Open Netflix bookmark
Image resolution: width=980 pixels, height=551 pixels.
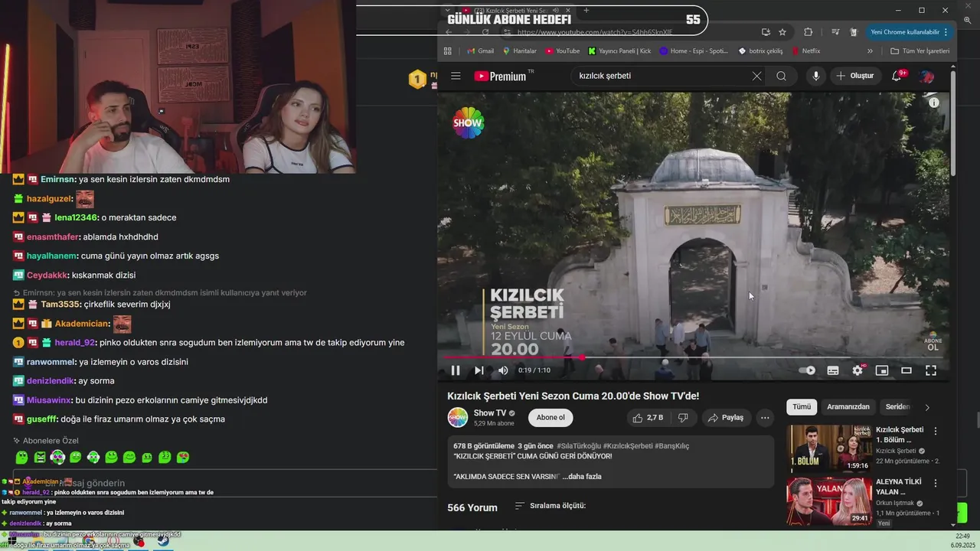[x=805, y=51]
